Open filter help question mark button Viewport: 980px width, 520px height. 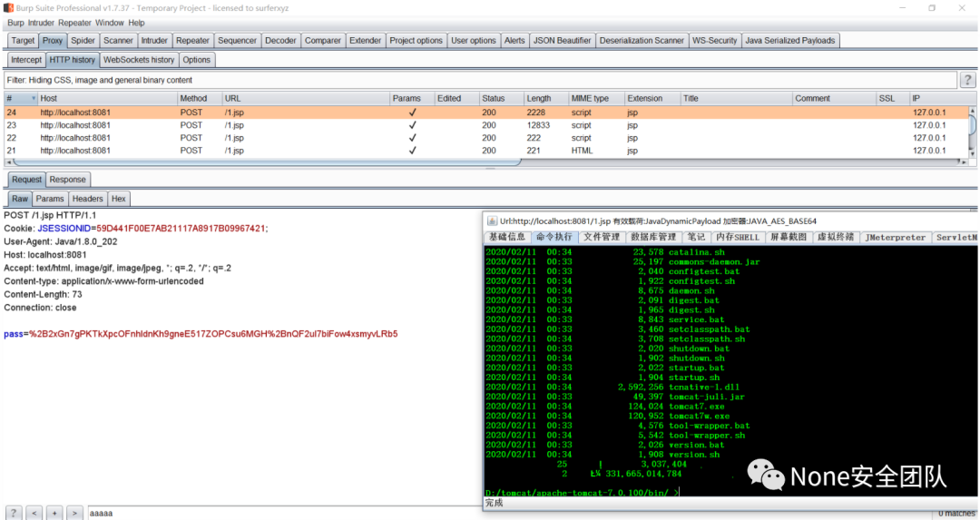967,80
